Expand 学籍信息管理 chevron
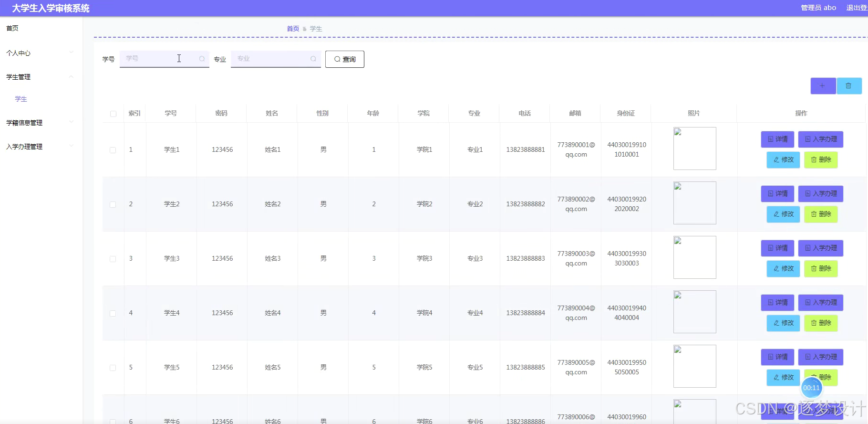The height and width of the screenshot is (424, 868). [x=71, y=122]
